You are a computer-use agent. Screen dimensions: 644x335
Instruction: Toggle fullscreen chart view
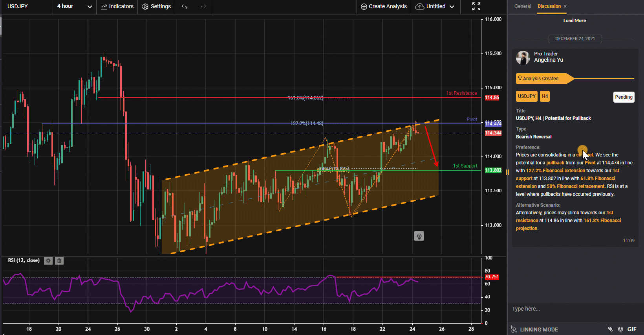point(476,6)
